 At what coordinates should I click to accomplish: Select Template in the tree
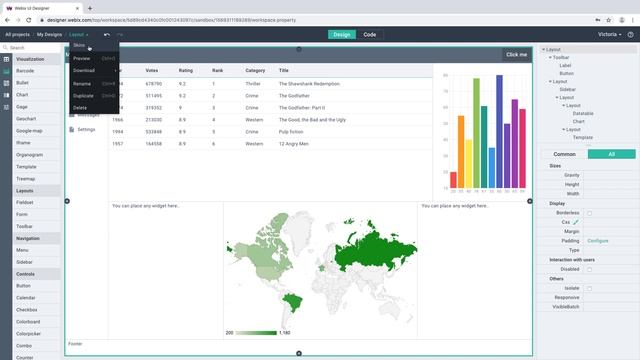(x=583, y=138)
